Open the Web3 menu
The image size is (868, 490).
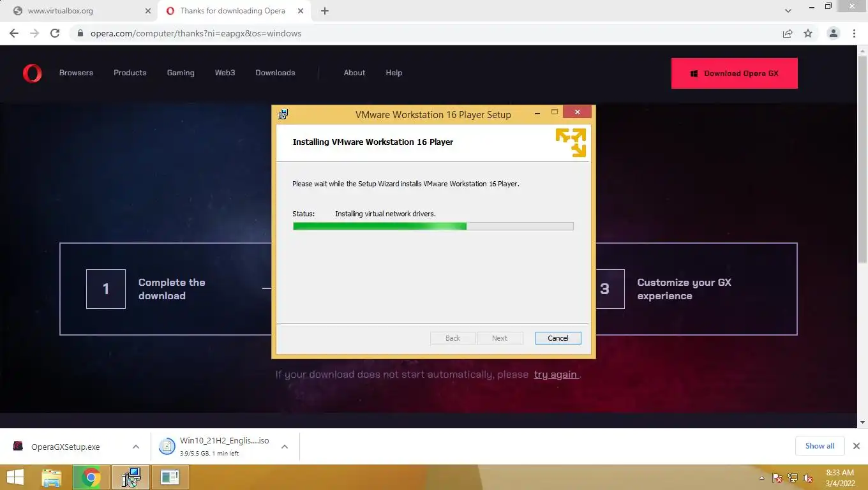[225, 73]
